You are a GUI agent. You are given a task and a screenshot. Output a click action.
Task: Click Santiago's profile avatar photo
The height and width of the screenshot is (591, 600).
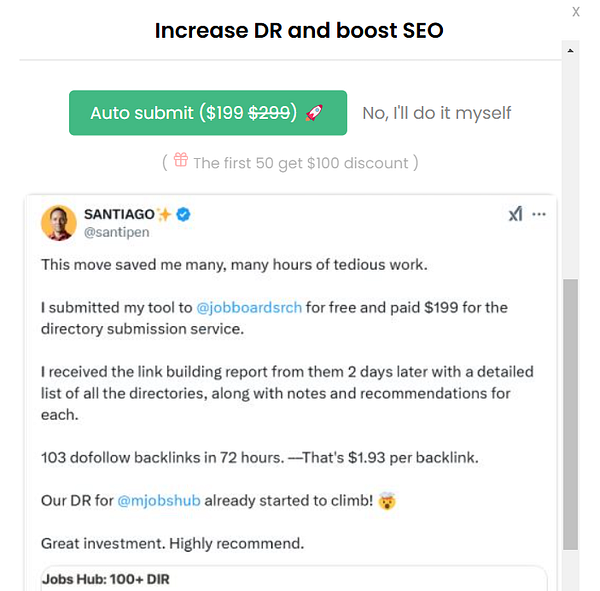[59, 222]
